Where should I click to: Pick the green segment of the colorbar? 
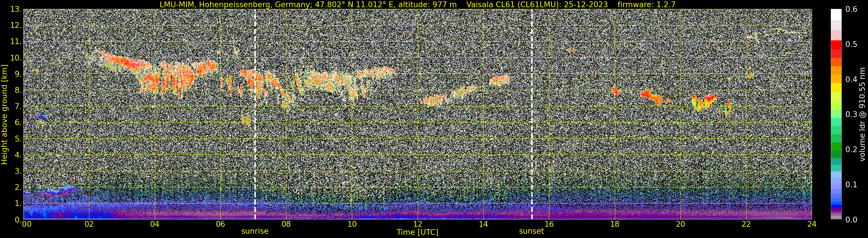836,147
